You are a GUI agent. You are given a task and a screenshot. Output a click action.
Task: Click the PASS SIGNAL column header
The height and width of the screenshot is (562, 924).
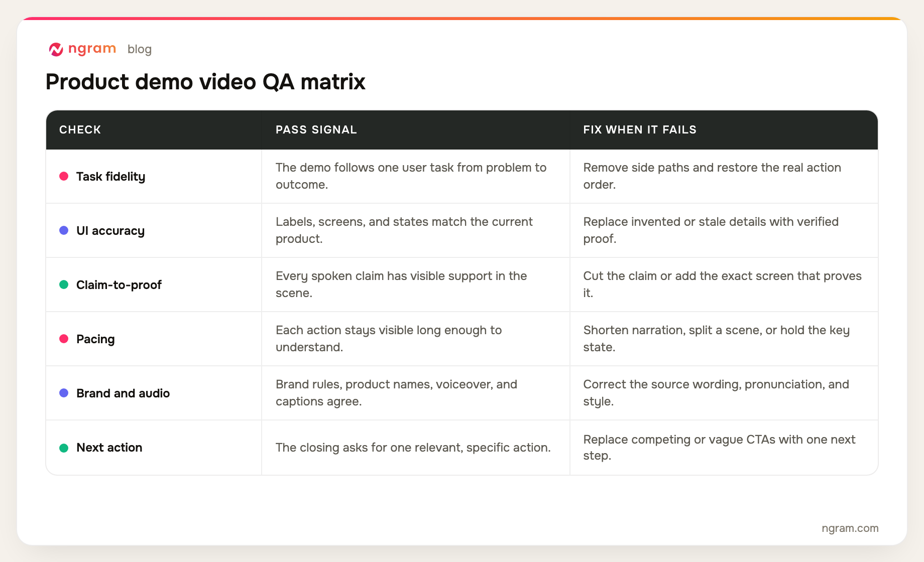316,129
